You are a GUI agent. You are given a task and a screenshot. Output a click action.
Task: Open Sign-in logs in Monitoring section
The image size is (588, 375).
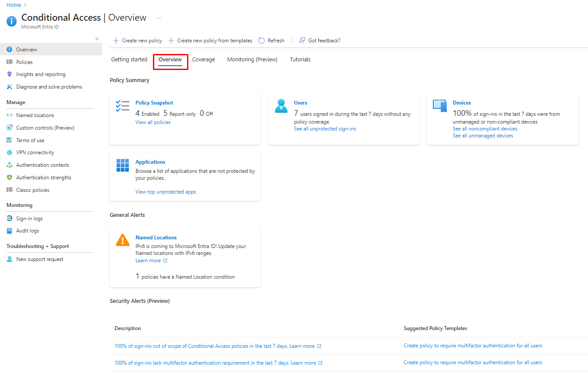point(29,219)
